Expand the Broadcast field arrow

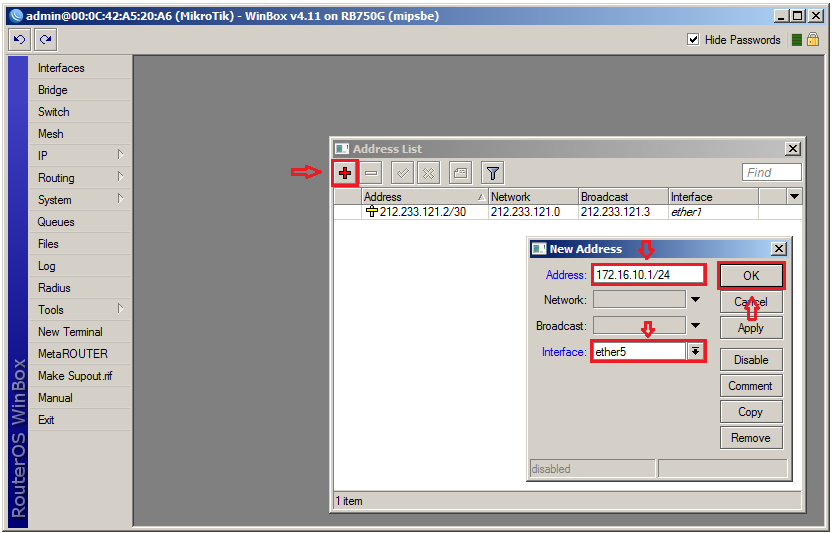pyautogui.click(x=694, y=326)
